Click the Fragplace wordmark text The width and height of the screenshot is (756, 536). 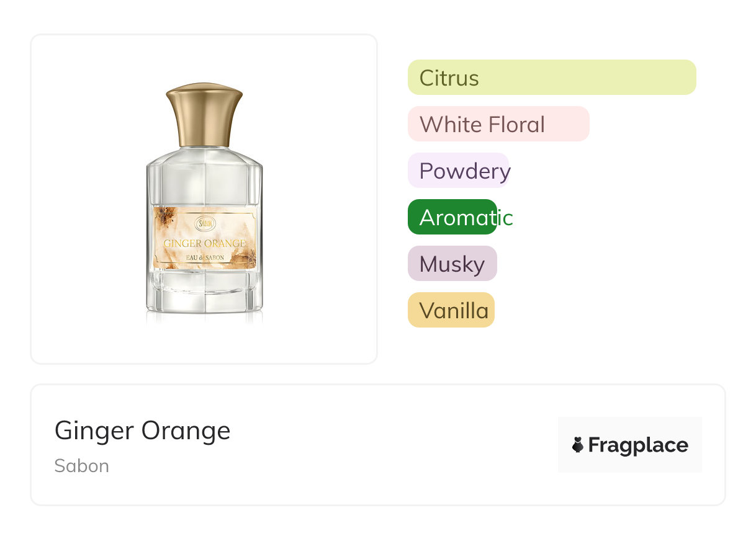pyautogui.click(x=638, y=445)
